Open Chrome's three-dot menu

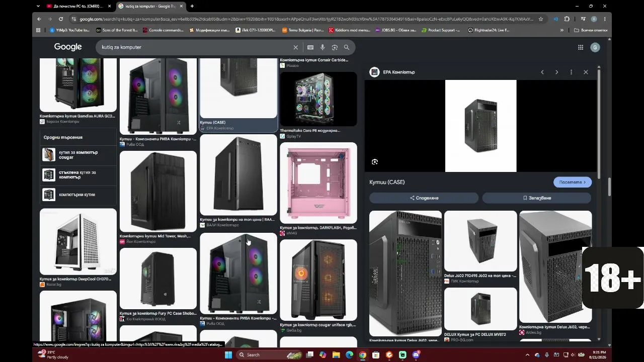pos(605,19)
